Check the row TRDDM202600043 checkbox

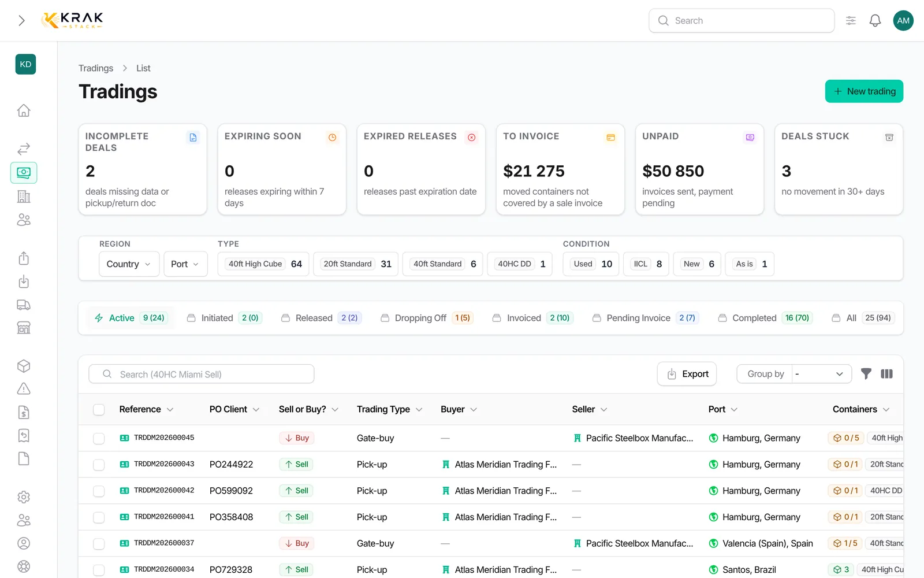tap(99, 464)
